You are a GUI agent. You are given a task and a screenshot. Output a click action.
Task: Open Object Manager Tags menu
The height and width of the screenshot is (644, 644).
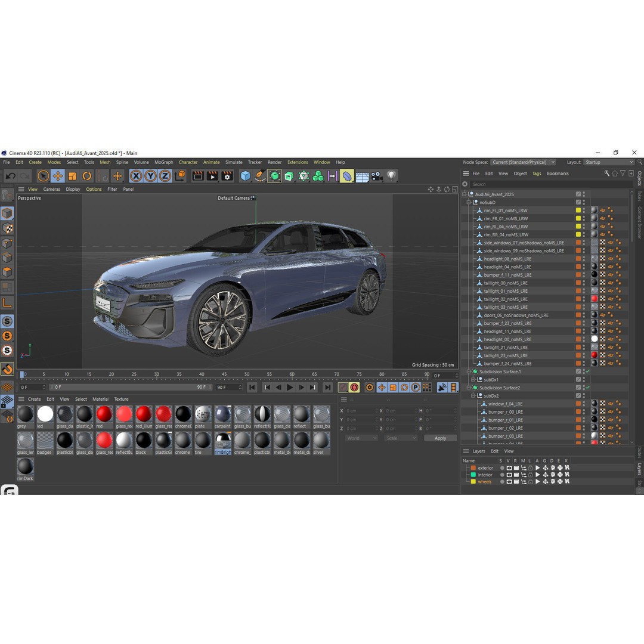(537, 174)
